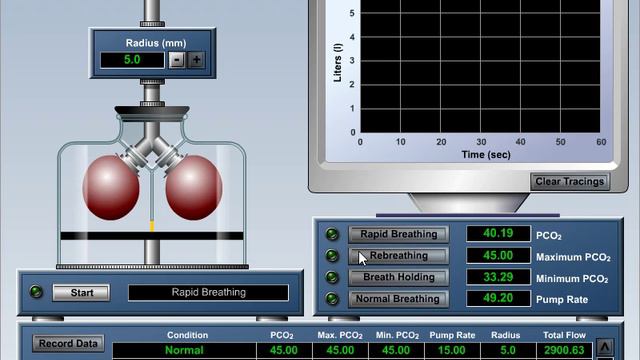Click the Liters (l) axis label
The image size is (640, 360).
[338, 62]
